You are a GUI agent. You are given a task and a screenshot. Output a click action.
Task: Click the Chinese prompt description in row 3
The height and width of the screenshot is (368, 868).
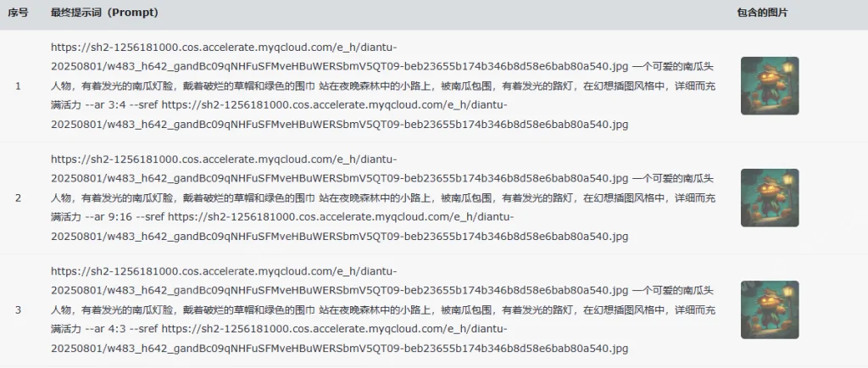(383, 309)
